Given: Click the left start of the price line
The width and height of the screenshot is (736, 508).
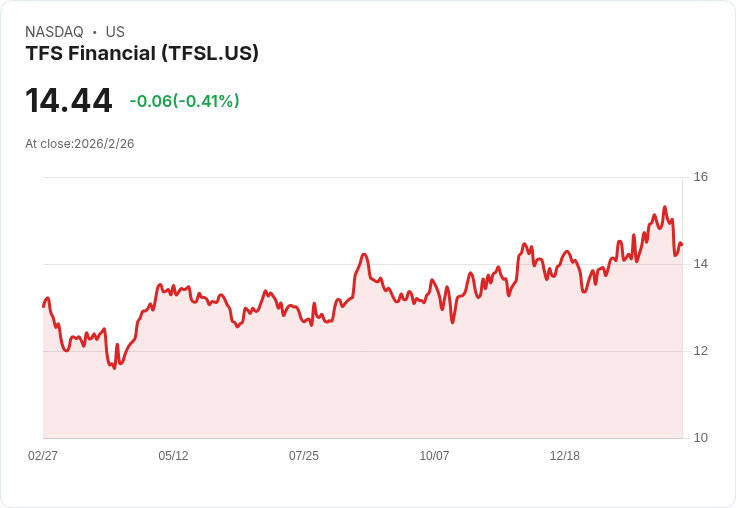Looking at the screenshot, I should tap(43, 306).
